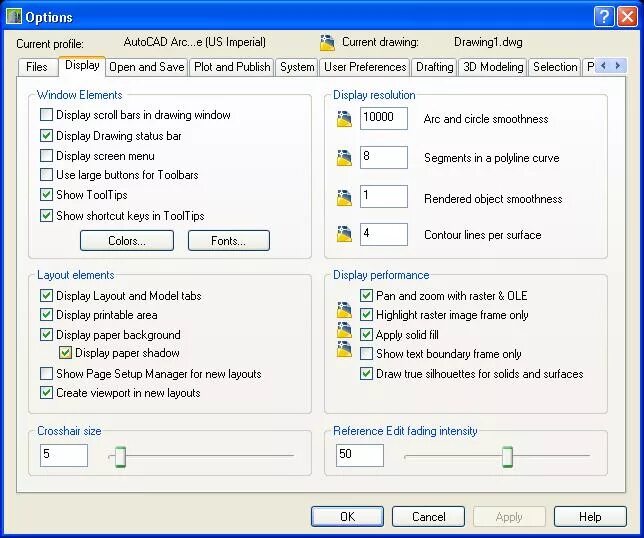The height and width of the screenshot is (538, 644).
Task: Switch to the 3D Modeling tab
Action: point(493,67)
